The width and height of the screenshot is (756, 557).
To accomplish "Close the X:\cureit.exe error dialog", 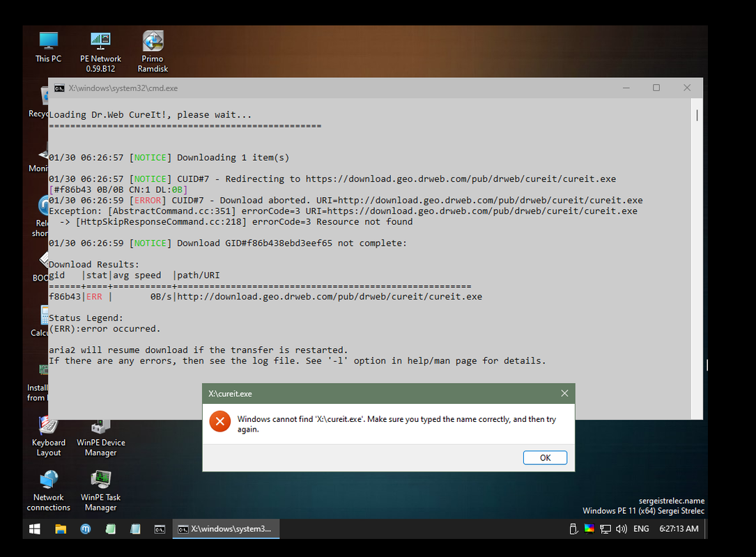I will pyautogui.click(x=564, y=393).
